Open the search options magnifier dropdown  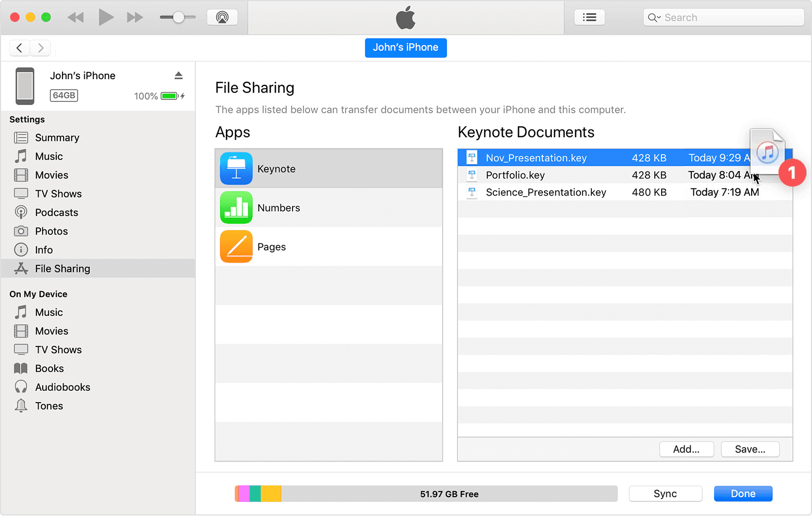654,18
